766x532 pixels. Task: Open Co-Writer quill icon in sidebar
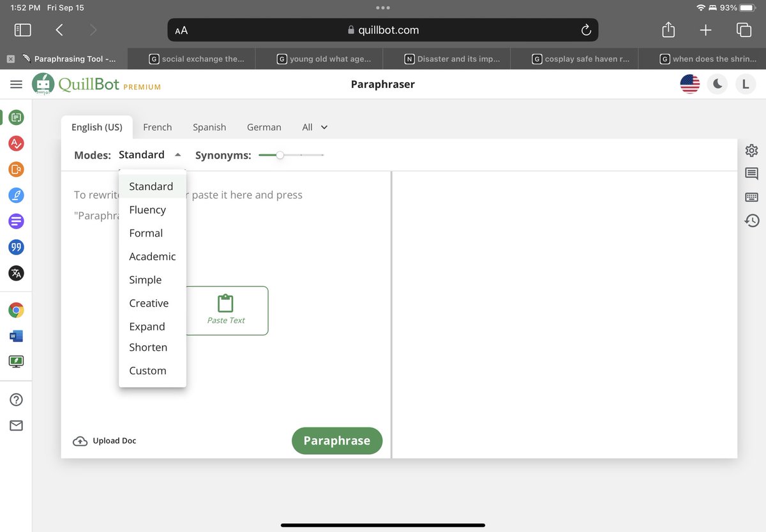tap(16, 195)
